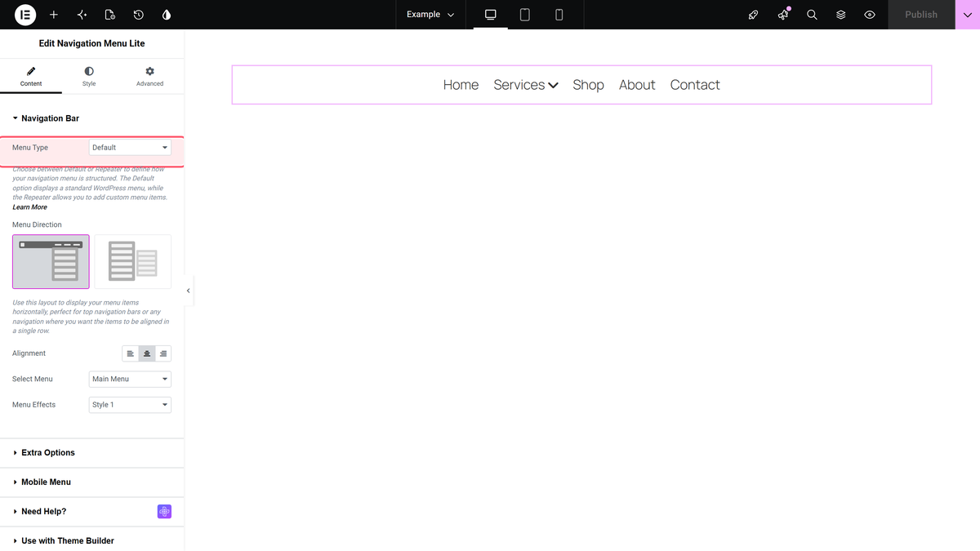Click the Menu Direction label
980x551 pixels.
[x=37, y=224]
